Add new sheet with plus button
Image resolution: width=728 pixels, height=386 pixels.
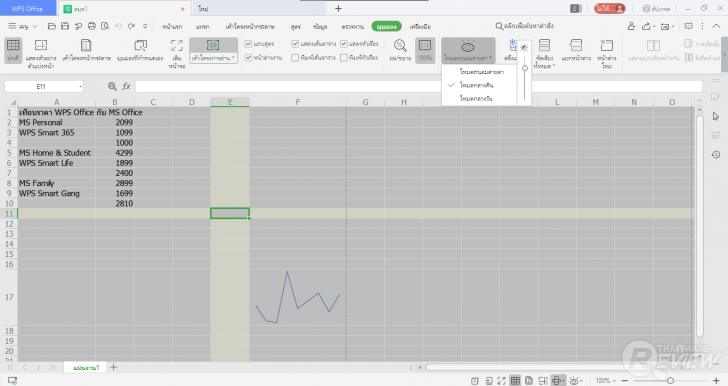[113, 367]
